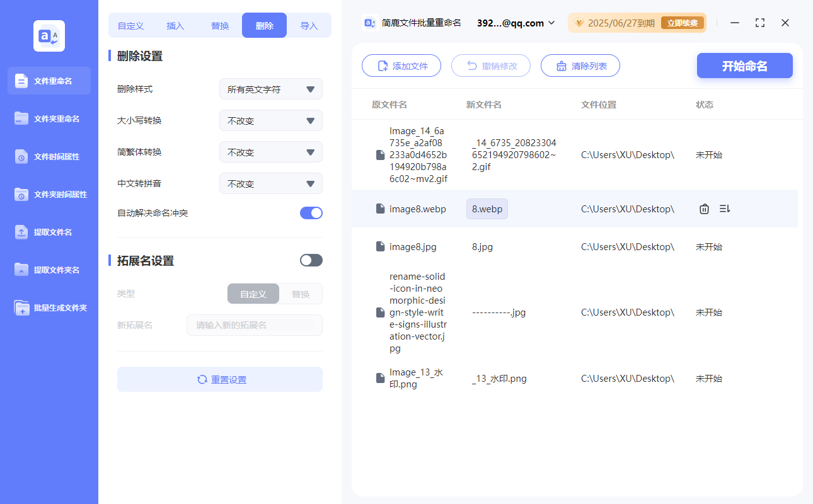Open 提取文件夹名 from the sidebar
The height and width of the screenshot is (504, 813).
click(x=22, y=270)
